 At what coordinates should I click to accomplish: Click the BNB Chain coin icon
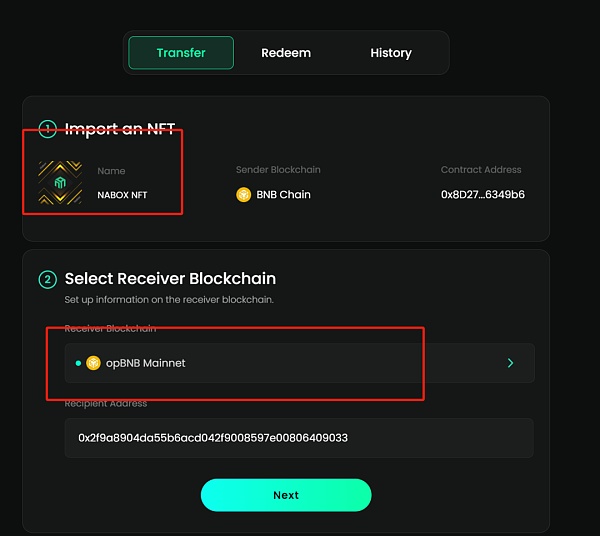pos(243,195)
